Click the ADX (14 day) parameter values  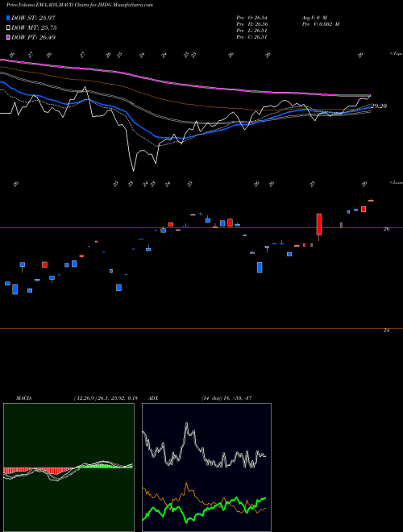coord(226,398)
